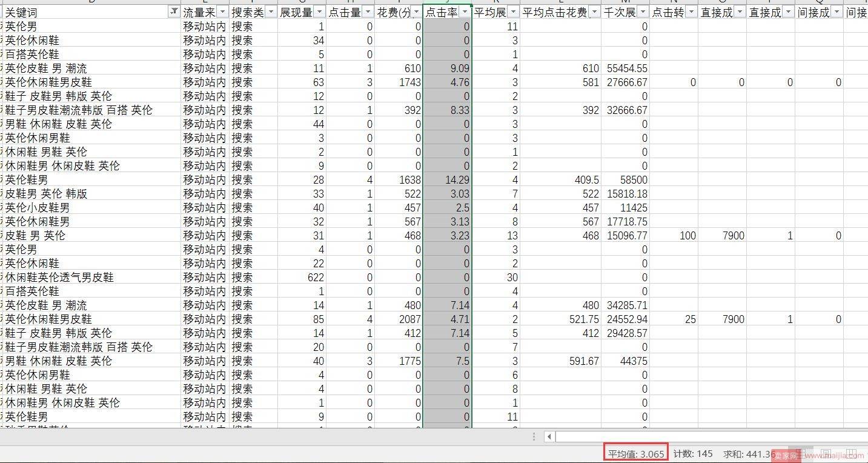The image size is (868, 463).
Task: Select the 花费 cell showing 2087
Action: (399, 319)
